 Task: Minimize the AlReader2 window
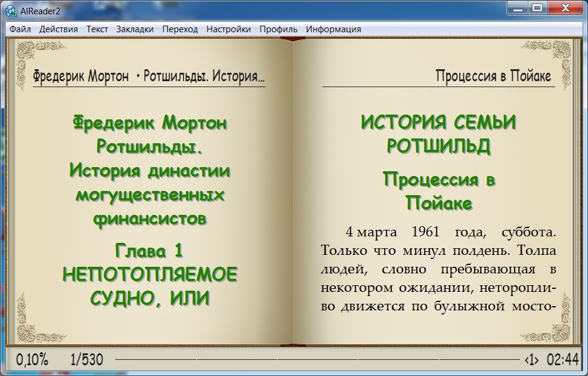pyautogui.click(x=518, y=8)
